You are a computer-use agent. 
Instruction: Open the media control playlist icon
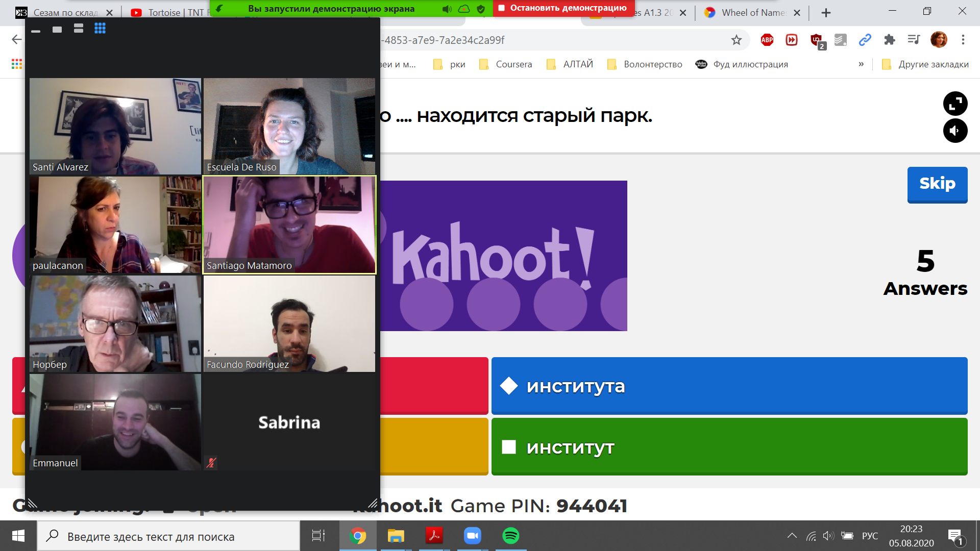pyautogui.click(x=914, y=40)
